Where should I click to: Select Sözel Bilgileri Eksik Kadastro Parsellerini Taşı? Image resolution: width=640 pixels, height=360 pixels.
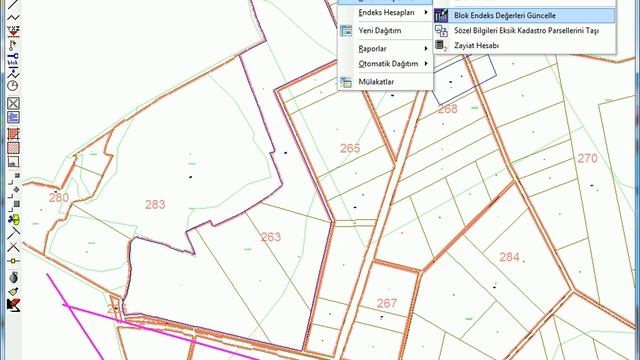click(524, 31)
